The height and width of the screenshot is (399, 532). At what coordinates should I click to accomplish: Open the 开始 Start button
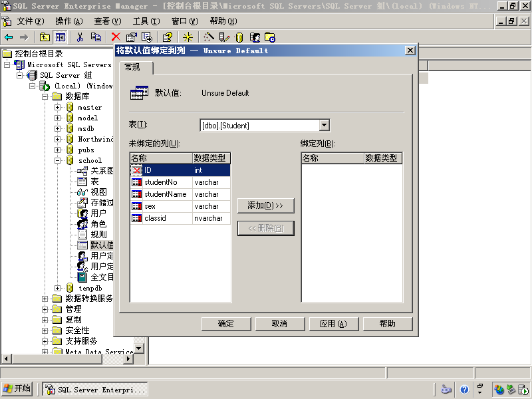tap(17, 389)
